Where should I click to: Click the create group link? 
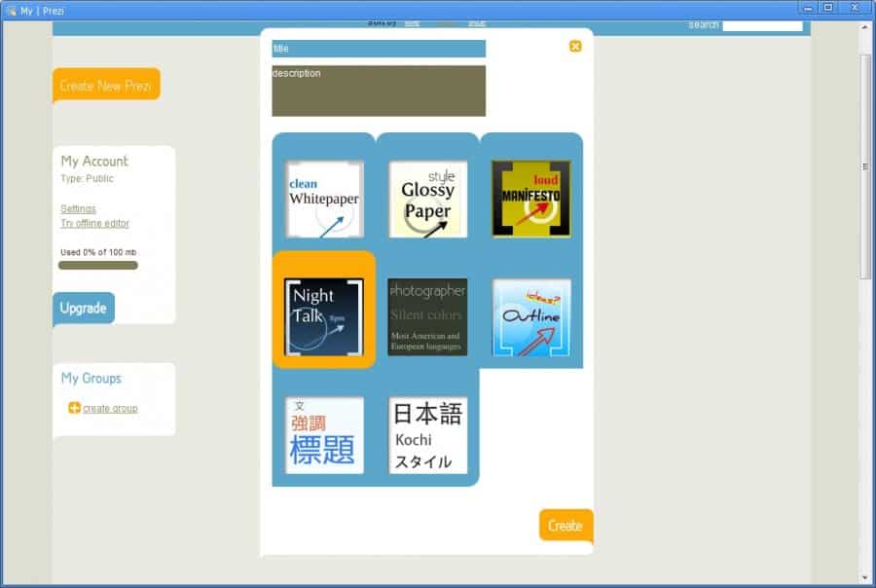coord(110,409)
